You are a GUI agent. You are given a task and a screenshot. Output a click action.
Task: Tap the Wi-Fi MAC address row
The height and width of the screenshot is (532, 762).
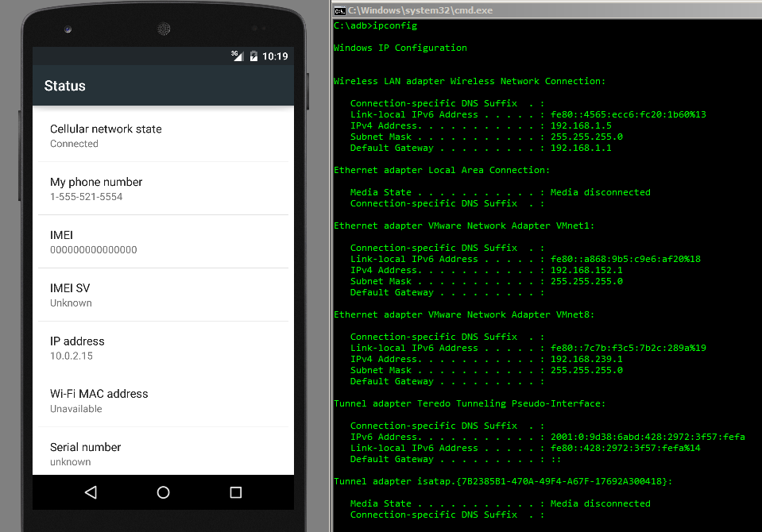[164, 401]
